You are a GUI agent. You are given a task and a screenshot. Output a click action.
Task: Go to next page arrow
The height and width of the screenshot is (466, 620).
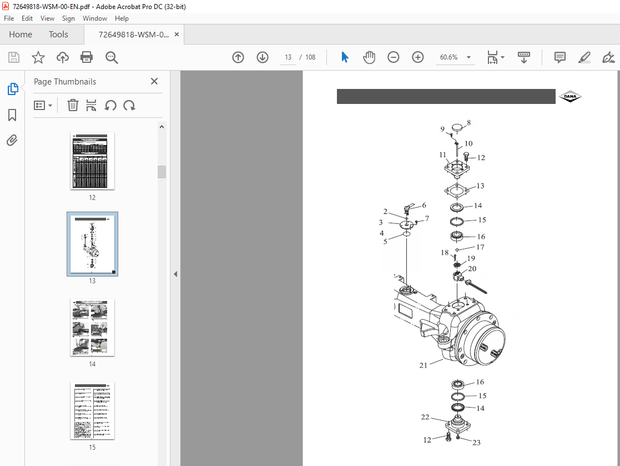pyautogui.click(x=263, y=57)
